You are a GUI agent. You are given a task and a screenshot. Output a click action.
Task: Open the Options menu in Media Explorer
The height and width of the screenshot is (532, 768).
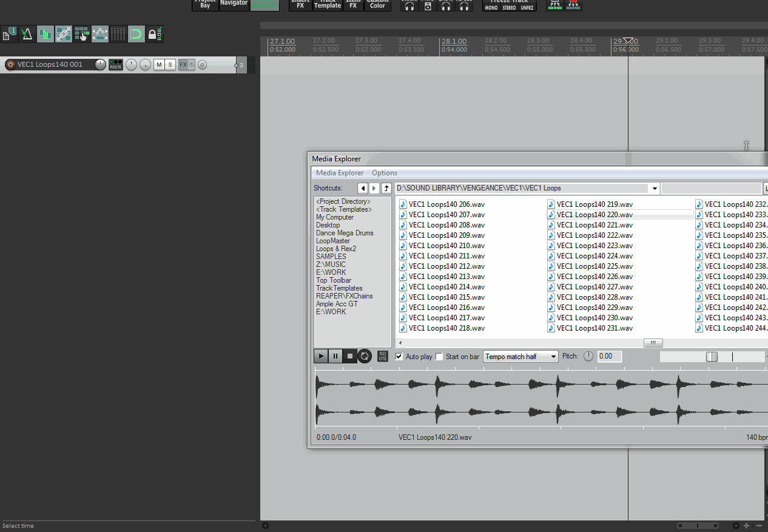(x=385, y=173)
